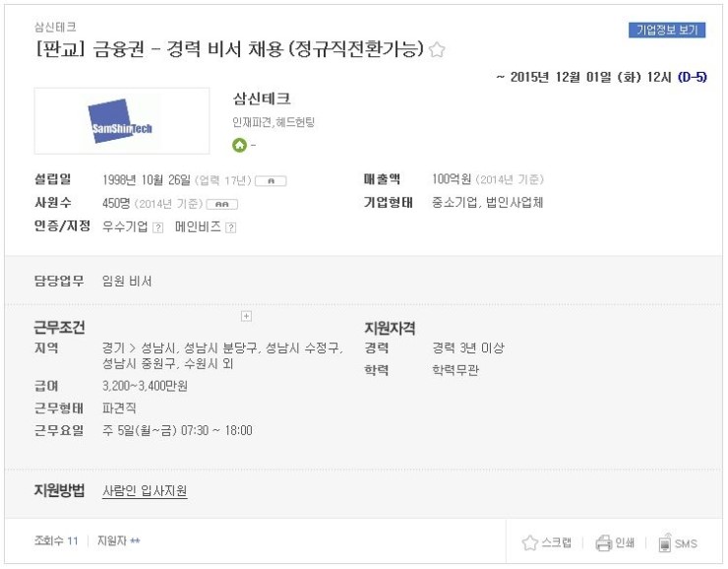Click the 인쇄 print label
This screenshot has width=728, height=569.
[625, 542]
